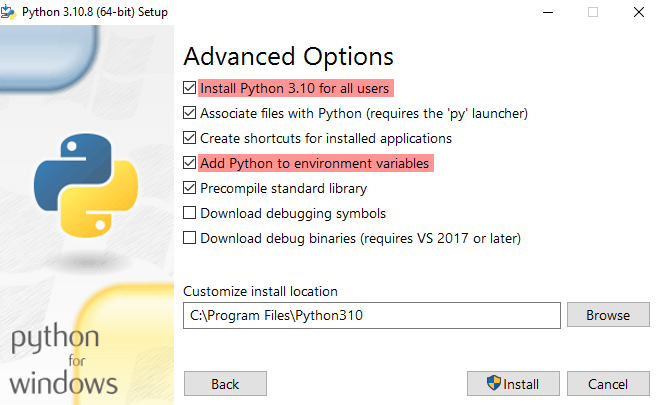Uncheck Add Python to environment variables
Screen dimensions: 662x405
[x=190, y=163]
